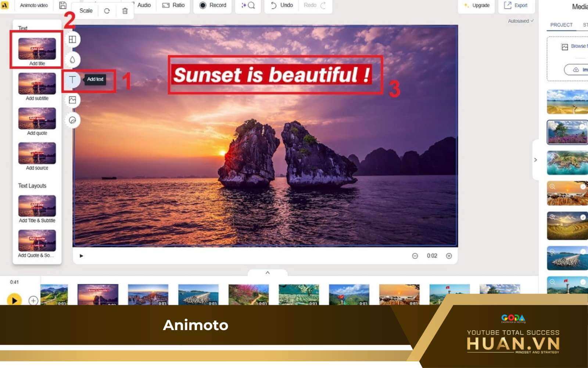
Task: Open the layout grid tool icon
Action: 72,39
